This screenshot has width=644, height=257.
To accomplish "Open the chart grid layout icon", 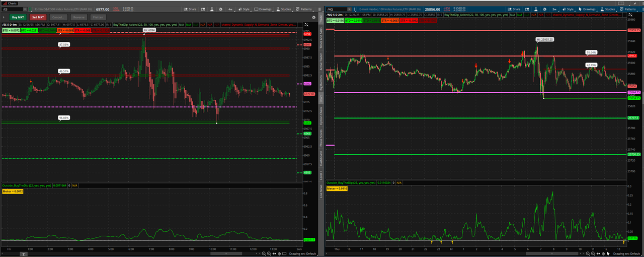I will (x=621, y=4).
